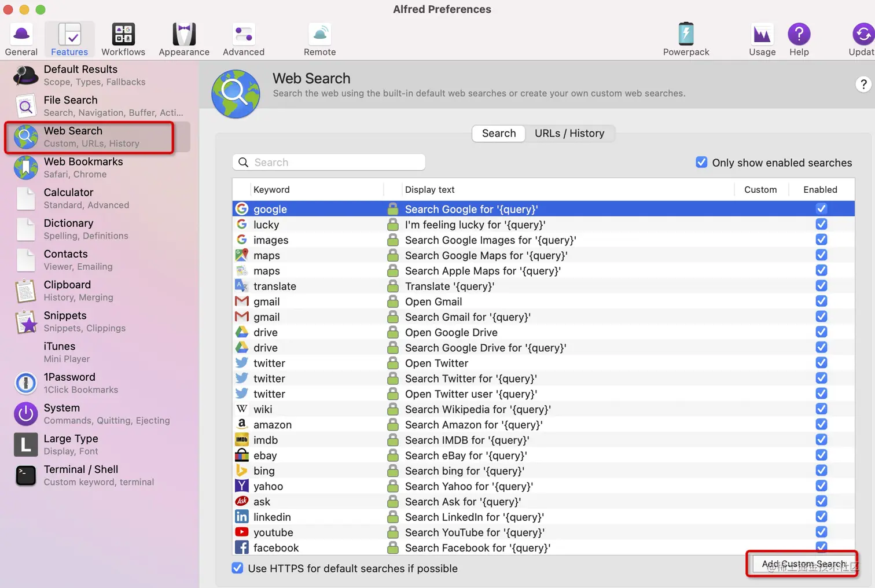Select the 'Search Apple Maps for' row

coord(543,270)
